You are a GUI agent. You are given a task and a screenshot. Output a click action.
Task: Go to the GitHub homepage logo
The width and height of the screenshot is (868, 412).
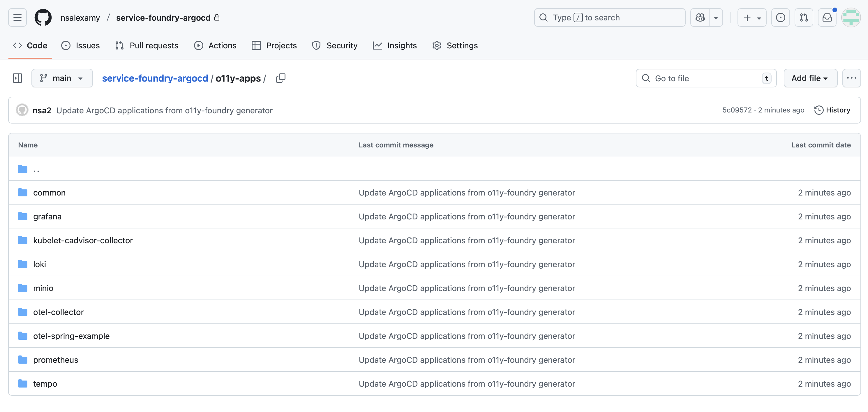pos(43,17)
